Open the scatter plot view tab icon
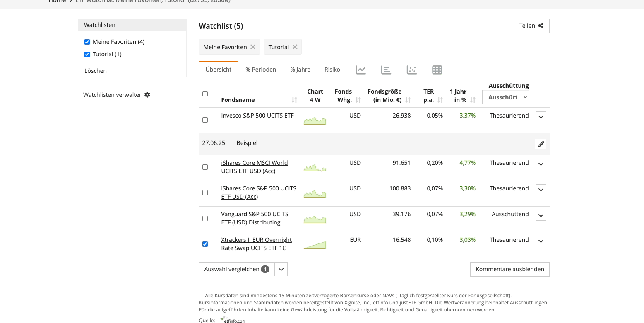 [411, 70]
